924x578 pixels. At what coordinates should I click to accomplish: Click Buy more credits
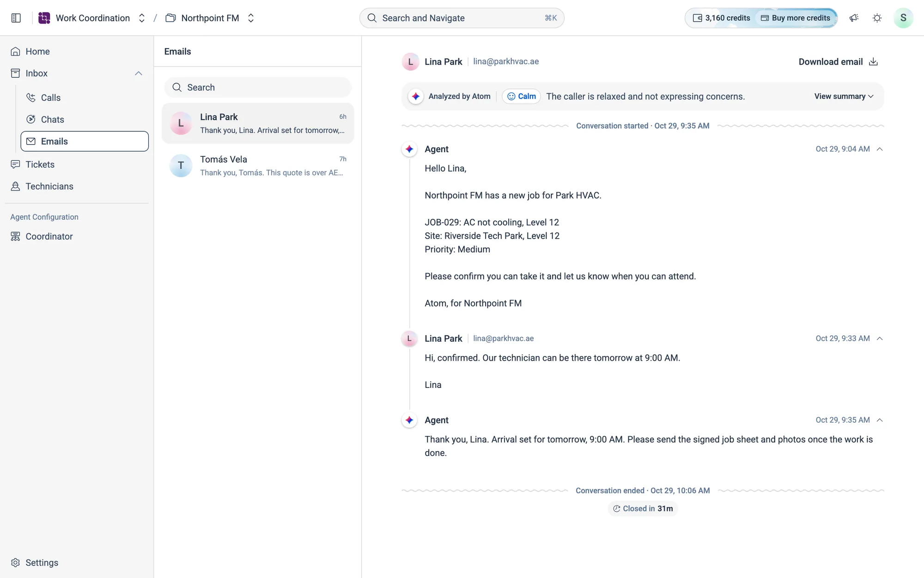(796, 18)
